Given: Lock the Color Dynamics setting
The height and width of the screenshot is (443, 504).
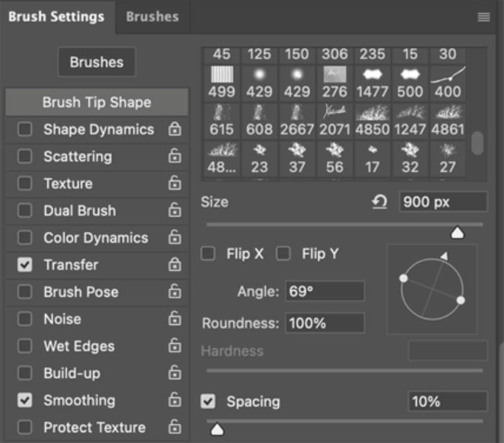Looking at the screenshot, I should pyautogui.click(x=174, y=238).
